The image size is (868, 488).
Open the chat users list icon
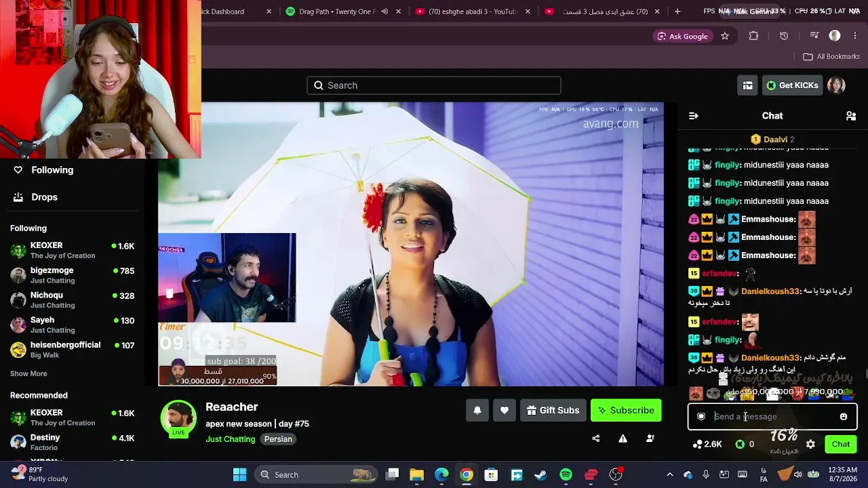click(x=851, y=116)
